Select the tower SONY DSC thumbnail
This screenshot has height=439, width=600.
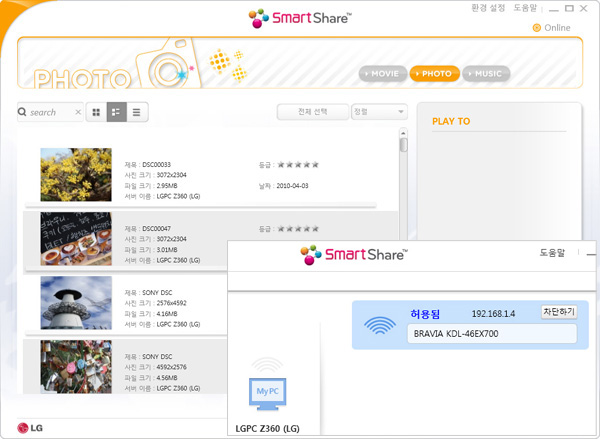click(76, 303)
